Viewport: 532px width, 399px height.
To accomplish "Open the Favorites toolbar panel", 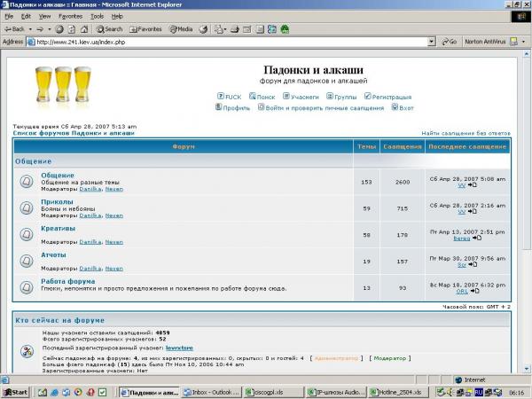I will (150, 28).
